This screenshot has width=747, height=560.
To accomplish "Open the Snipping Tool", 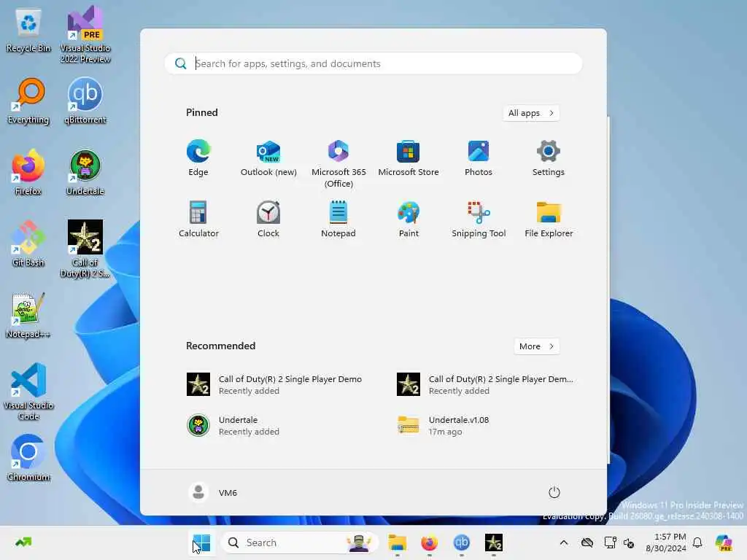I will coord(479,219).
